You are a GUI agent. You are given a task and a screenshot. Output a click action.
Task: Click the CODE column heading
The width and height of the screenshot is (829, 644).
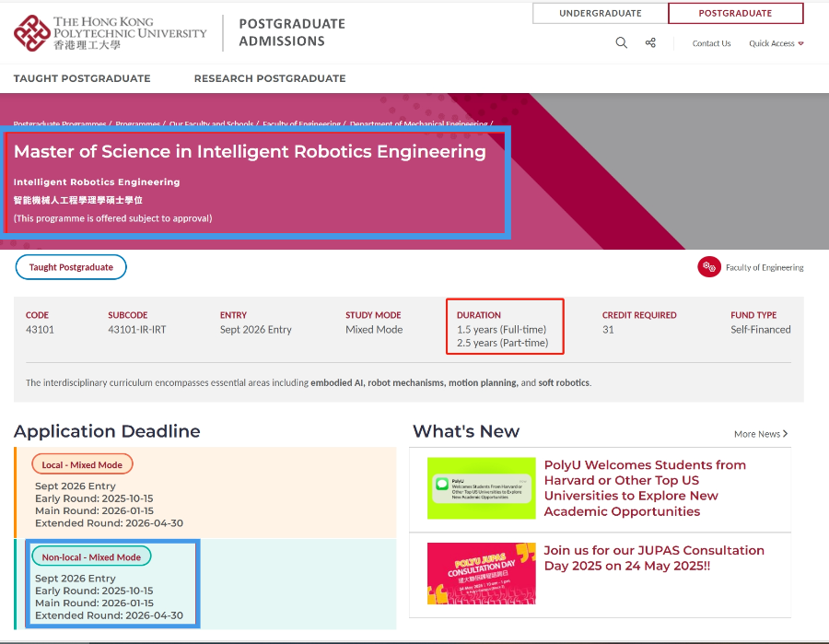(x=37, y=315)
